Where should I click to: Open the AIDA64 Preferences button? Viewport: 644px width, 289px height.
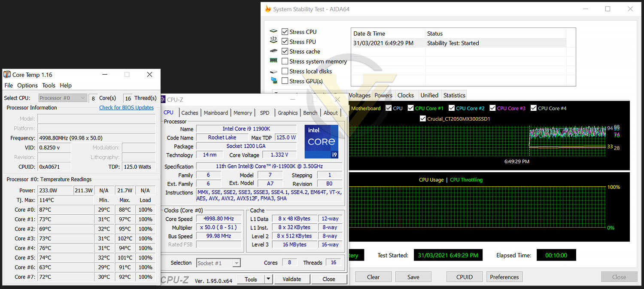click(504, 277)
